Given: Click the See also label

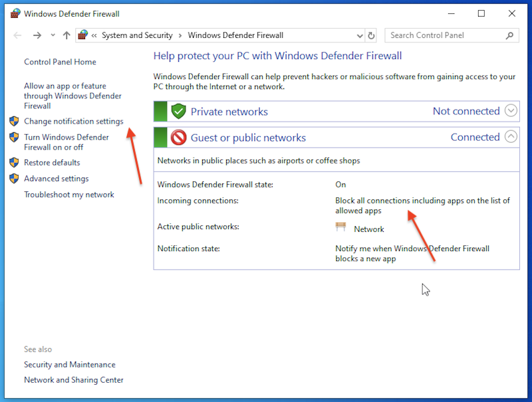Looking at the screenshot, I should pos(38,350).
